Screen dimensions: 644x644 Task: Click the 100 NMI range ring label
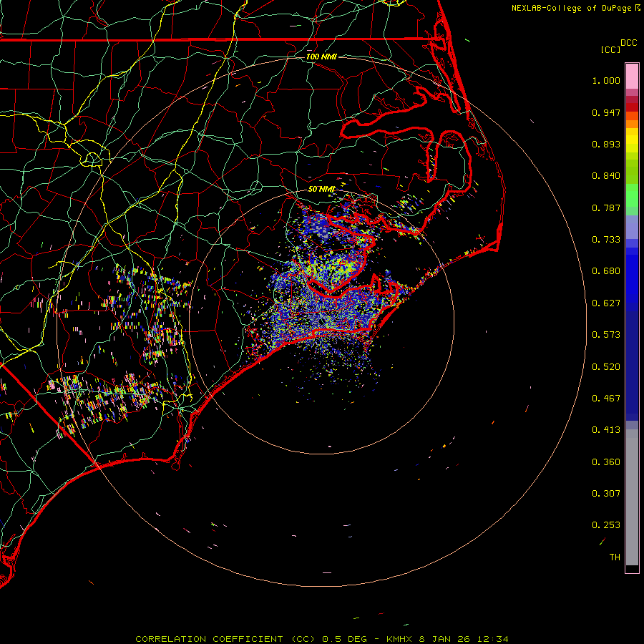coord(321,57)
